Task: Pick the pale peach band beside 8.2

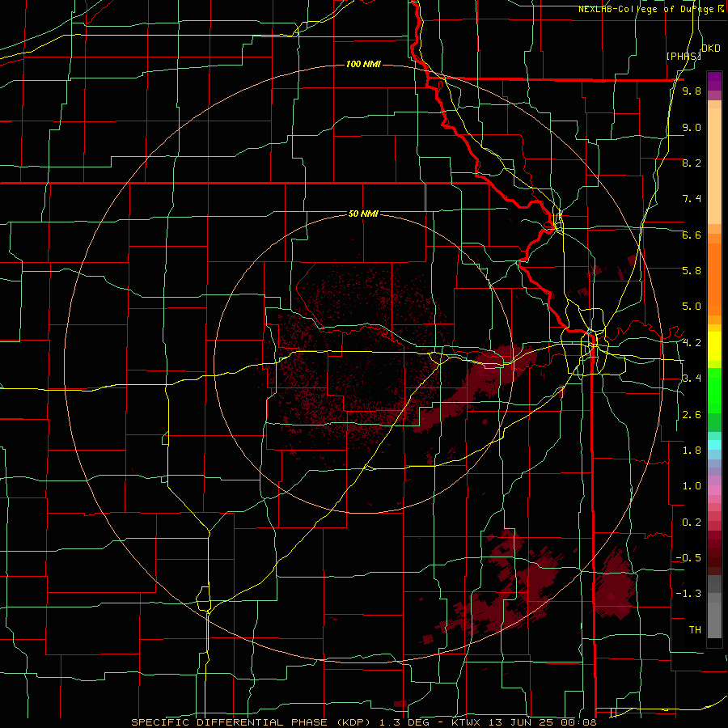Action: 714,166
